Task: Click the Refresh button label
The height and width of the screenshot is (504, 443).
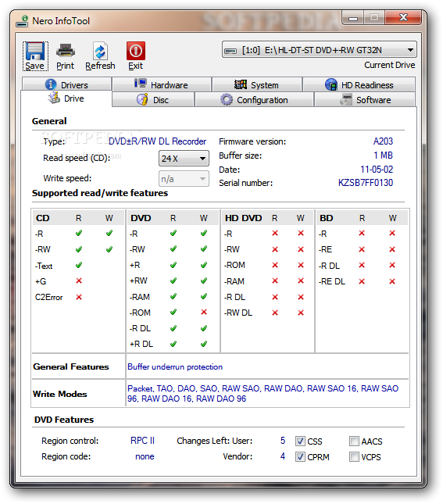Action: [100, 66]
